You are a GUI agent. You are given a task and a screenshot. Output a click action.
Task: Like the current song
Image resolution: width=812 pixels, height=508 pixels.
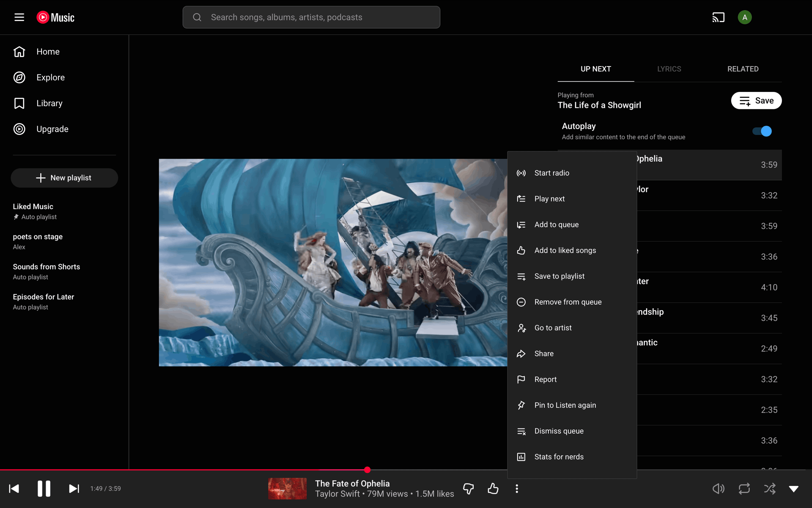point(493,489)
